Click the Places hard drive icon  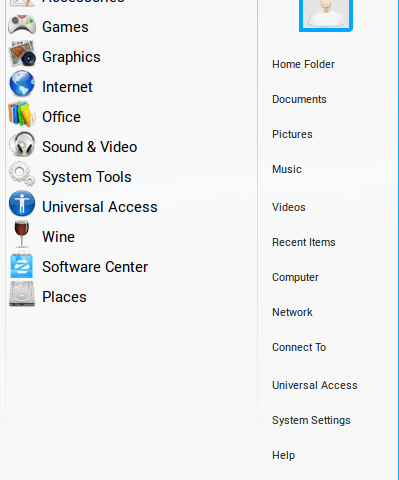pyautogui.click(x=22, y=294)
